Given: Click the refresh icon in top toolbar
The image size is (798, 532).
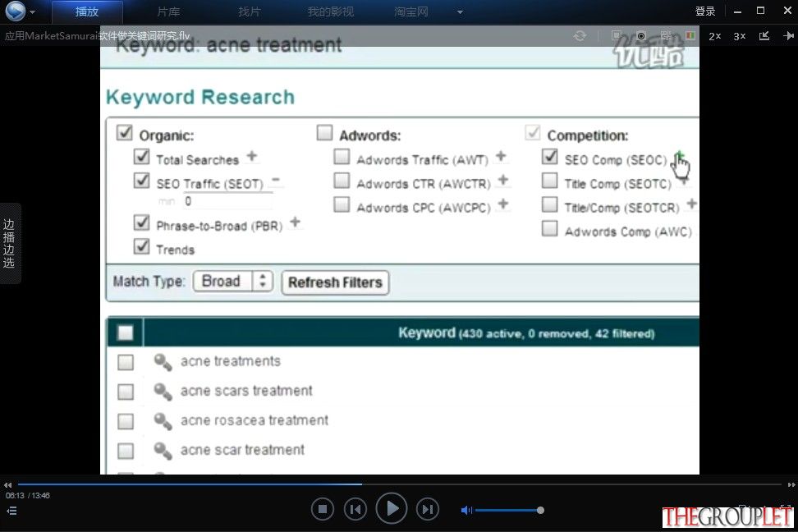Looking at the screenshot, I should (x=580, y=35).
